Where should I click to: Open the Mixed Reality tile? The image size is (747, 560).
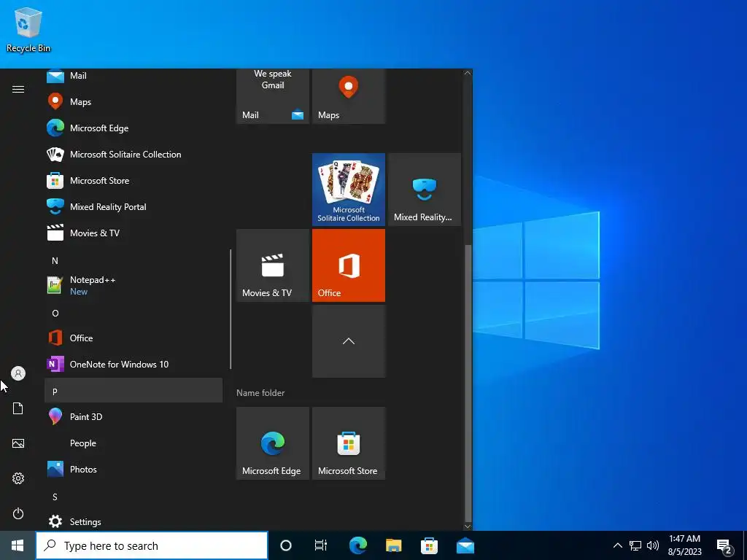[425, 190]
